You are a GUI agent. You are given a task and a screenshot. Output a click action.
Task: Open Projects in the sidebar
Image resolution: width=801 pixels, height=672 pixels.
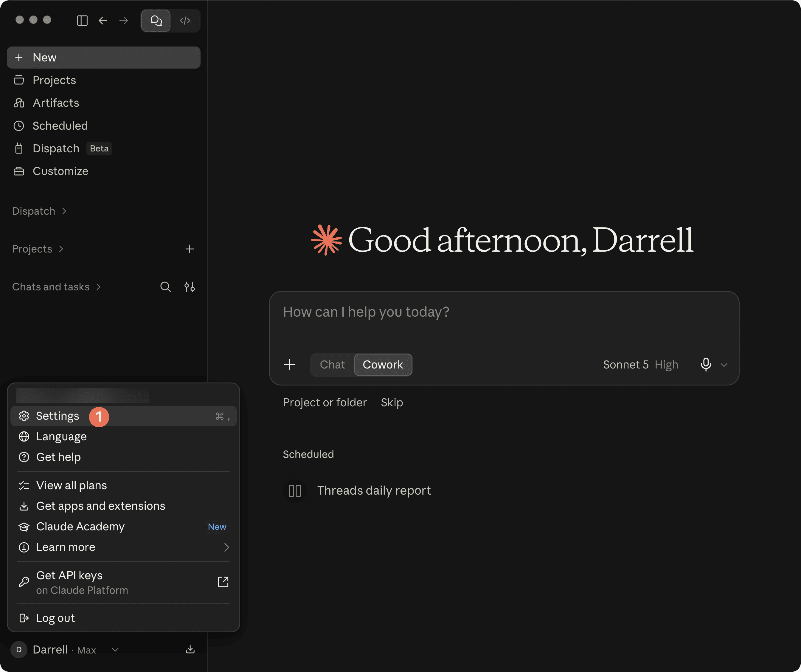tap(104, 80)
